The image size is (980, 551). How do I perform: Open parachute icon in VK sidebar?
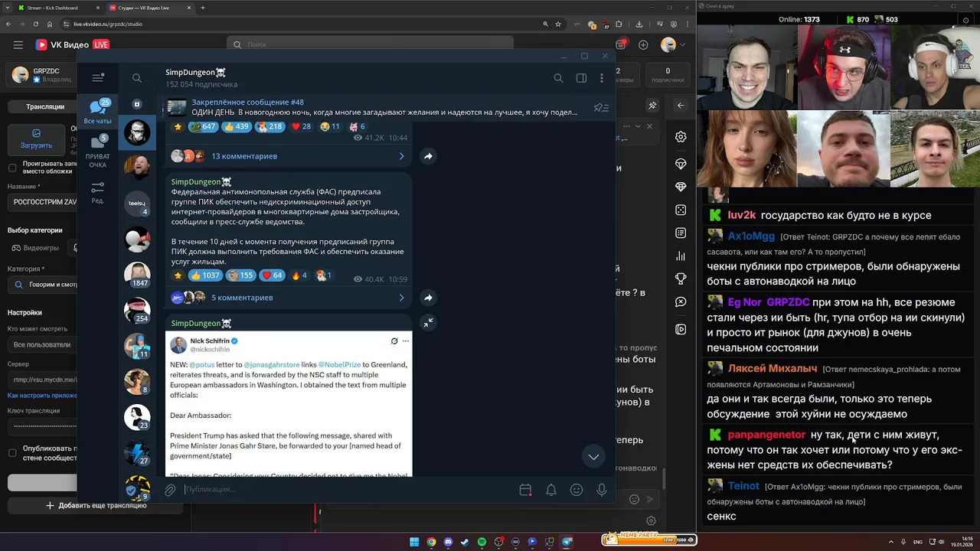[681, 165]
